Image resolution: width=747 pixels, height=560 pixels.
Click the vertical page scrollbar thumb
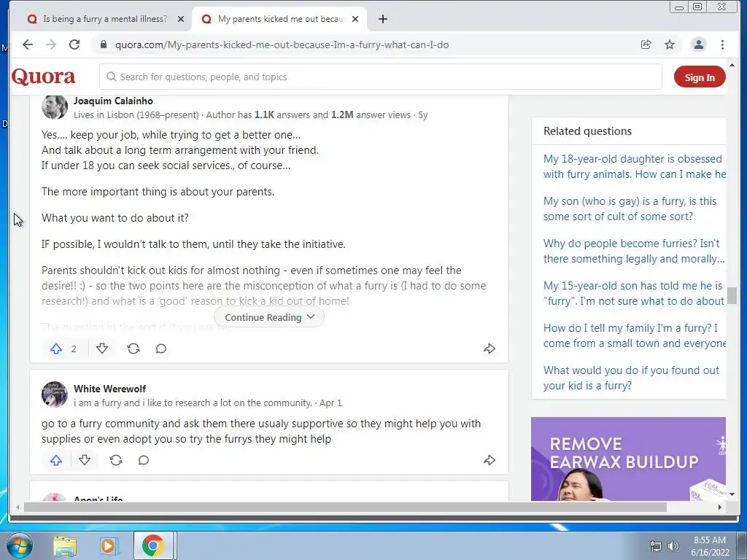pos(732,295)
